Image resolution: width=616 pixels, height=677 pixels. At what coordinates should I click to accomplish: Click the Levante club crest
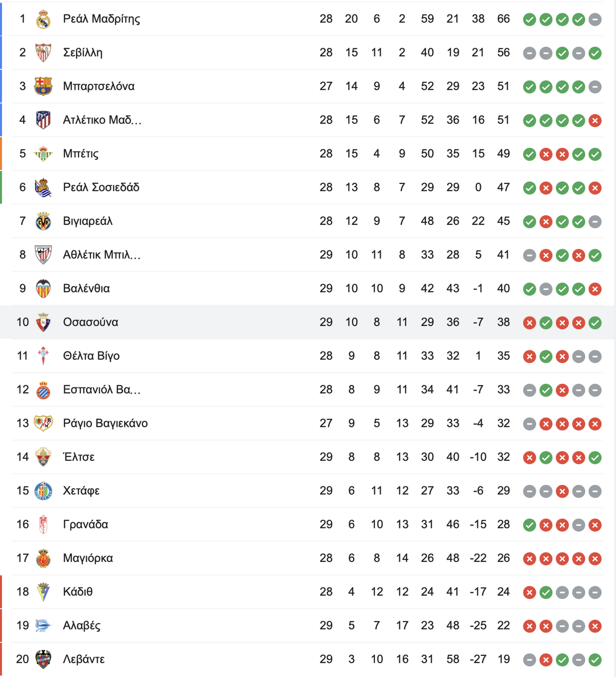(x=43, y=660)
